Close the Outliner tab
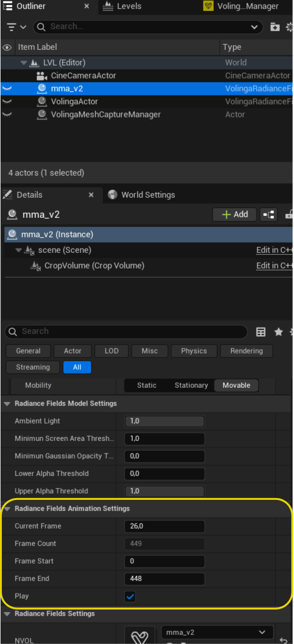The width and height of the screenshot is (294, 644). (x=87, y=6)
